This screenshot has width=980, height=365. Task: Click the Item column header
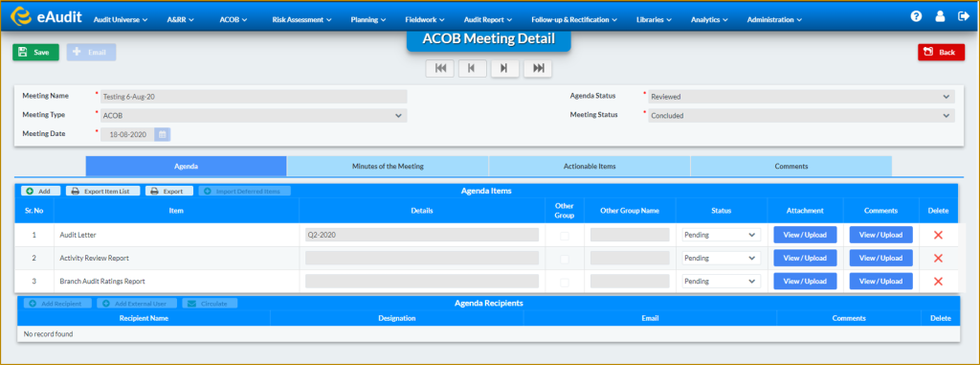(x=176, y=211)
